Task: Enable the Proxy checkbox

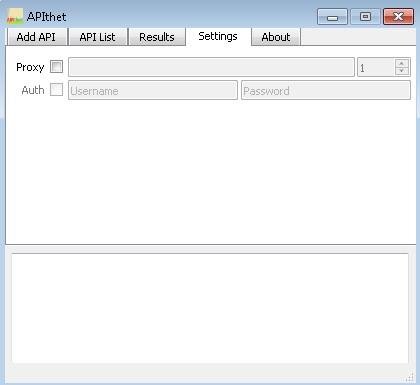Action: (56, 67)
